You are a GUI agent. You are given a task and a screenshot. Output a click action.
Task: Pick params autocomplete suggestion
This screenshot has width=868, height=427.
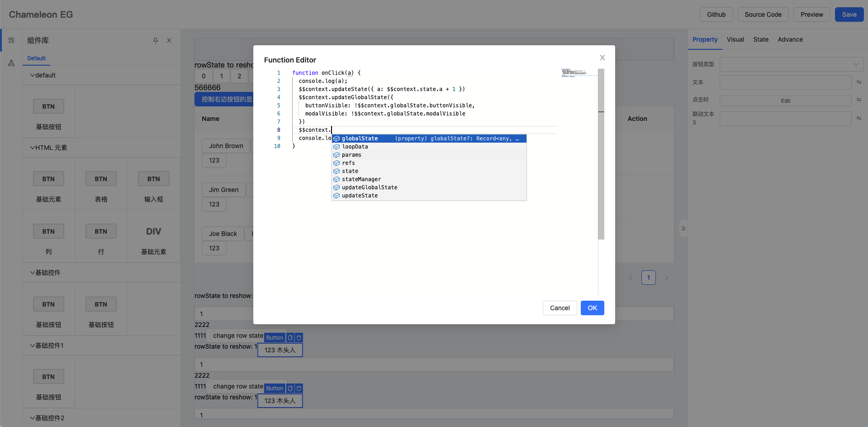click(429, 155)
